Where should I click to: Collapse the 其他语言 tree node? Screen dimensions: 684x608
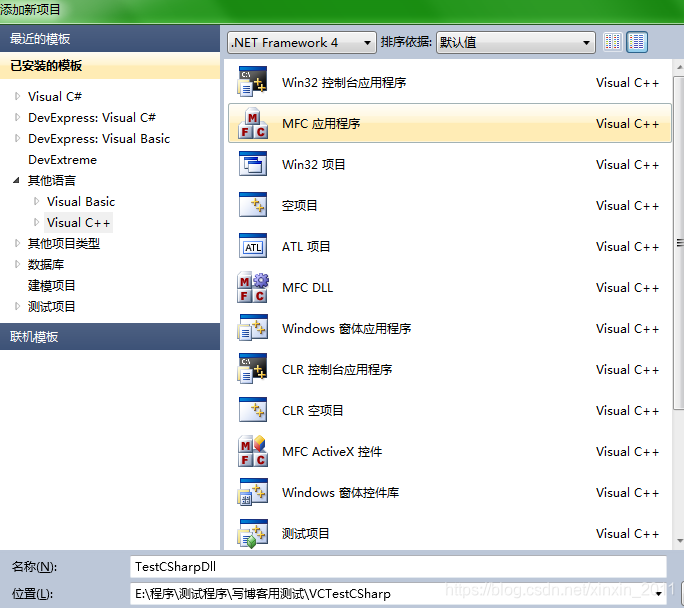tap(17, 180)
